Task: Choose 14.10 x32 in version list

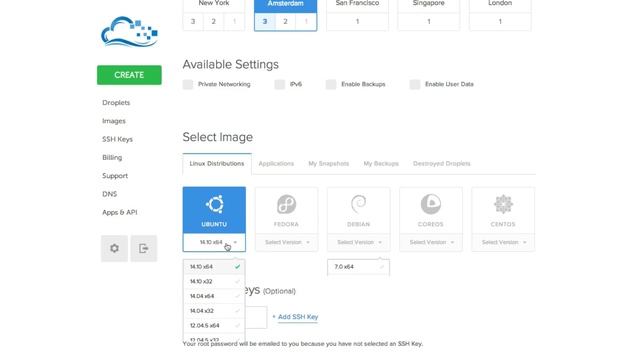Action: (x=214, y=281)
